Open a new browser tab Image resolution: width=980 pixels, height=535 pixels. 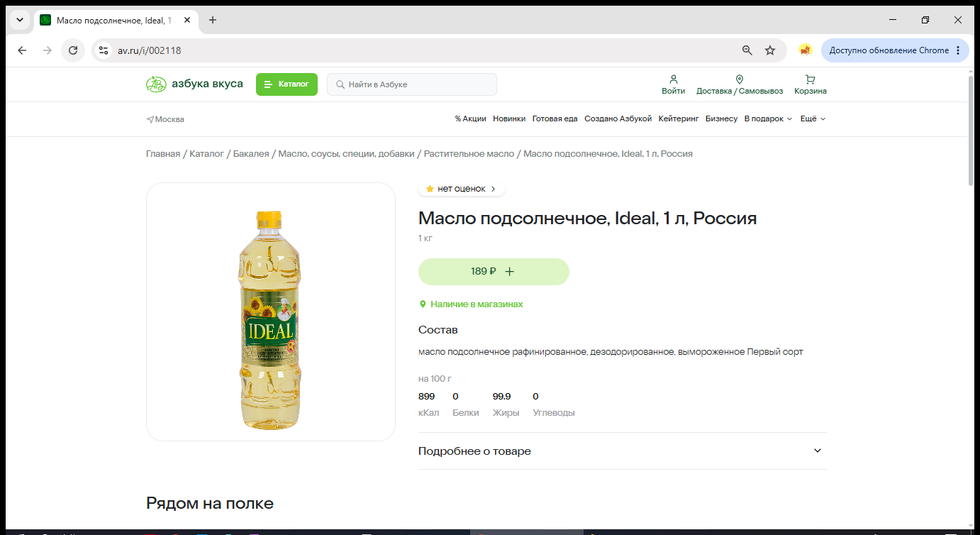[213, 20]
